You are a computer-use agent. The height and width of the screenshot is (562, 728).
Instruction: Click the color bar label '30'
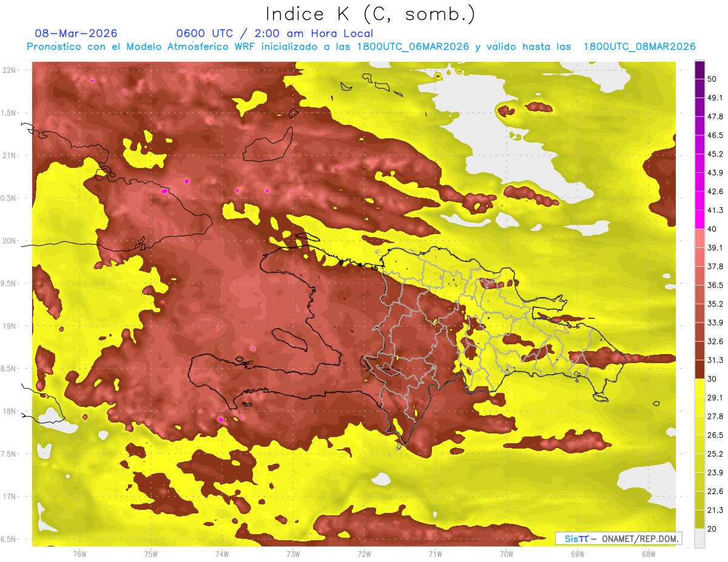[712, 379]
